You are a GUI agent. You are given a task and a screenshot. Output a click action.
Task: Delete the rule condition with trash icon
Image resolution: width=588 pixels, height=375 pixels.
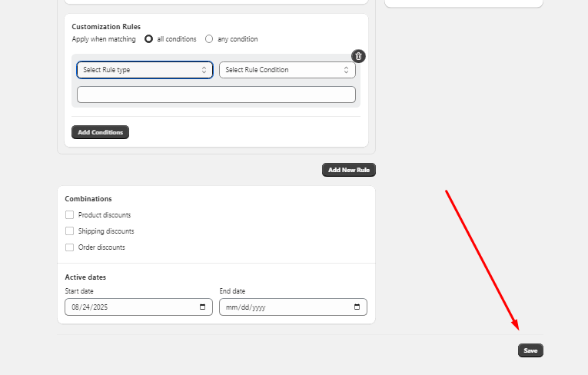[x=358, y=56]
